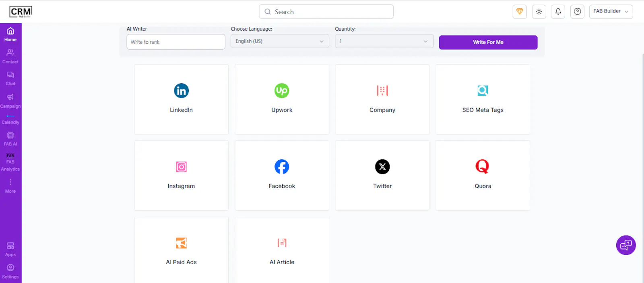Image resolution: width=644 pixels, height=283 pixels.
Task: Expand the Choose Language dropdown
Action: pos(280,41)
